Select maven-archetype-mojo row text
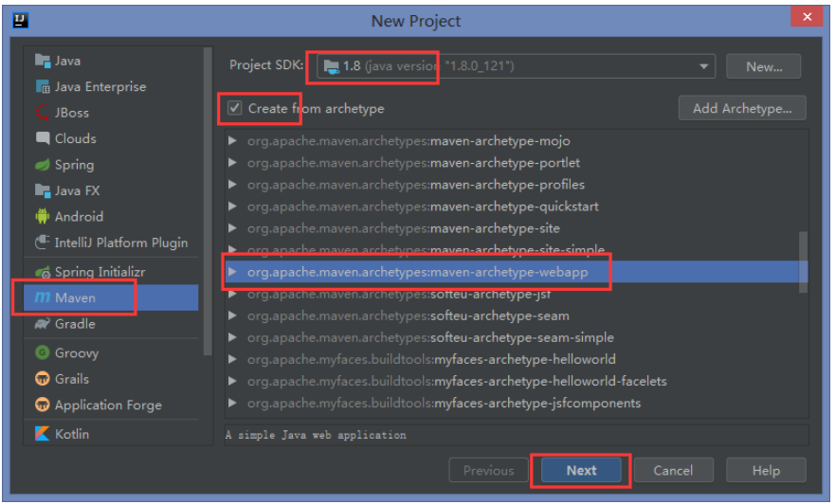 [x=409, y=140]
